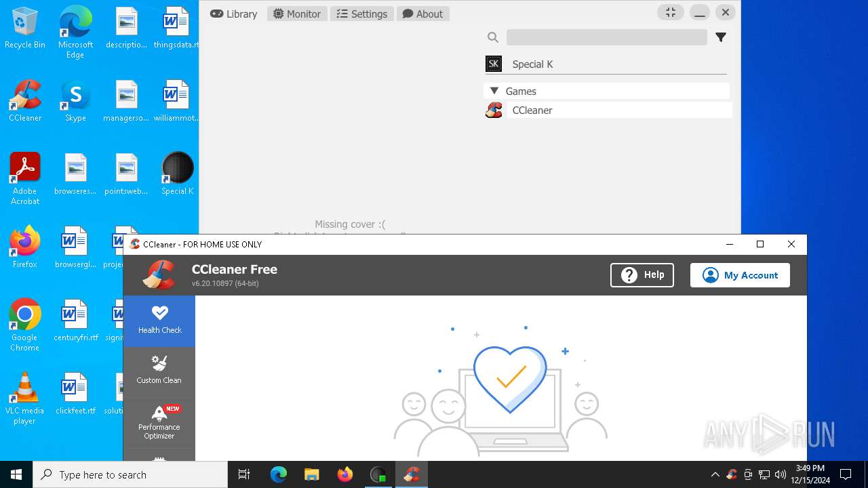Image resolution: width=868 pixels, height=488 pixels.
Task: Select Google Chrome desktop shortcut
Action: pyautogui.click(x=25, y=325)
